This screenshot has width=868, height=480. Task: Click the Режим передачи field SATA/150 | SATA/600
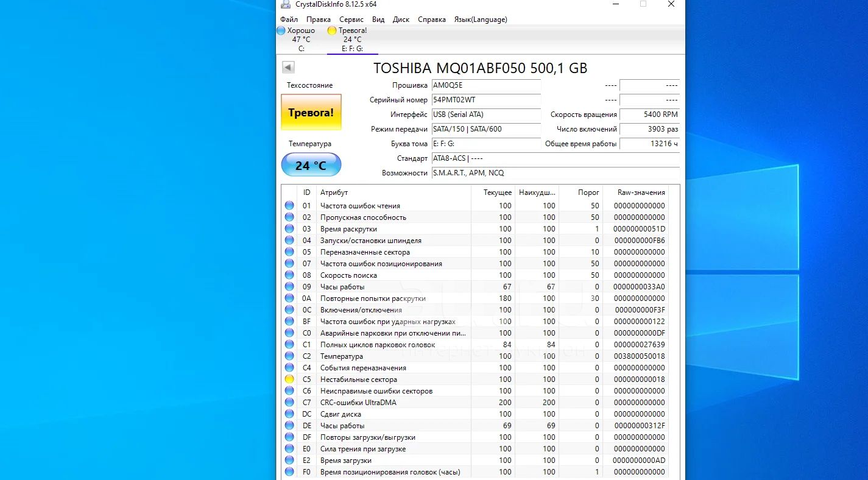[486, 129]
